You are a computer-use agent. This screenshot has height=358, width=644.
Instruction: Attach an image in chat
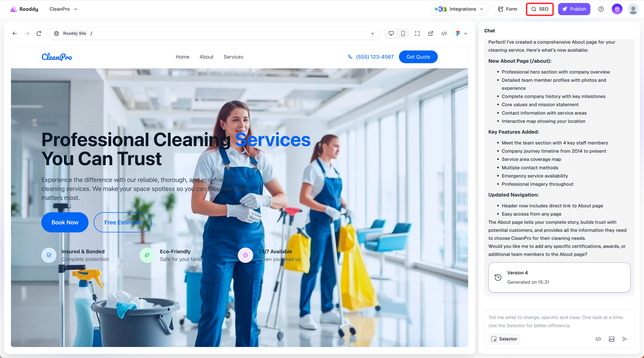point(612,339)
